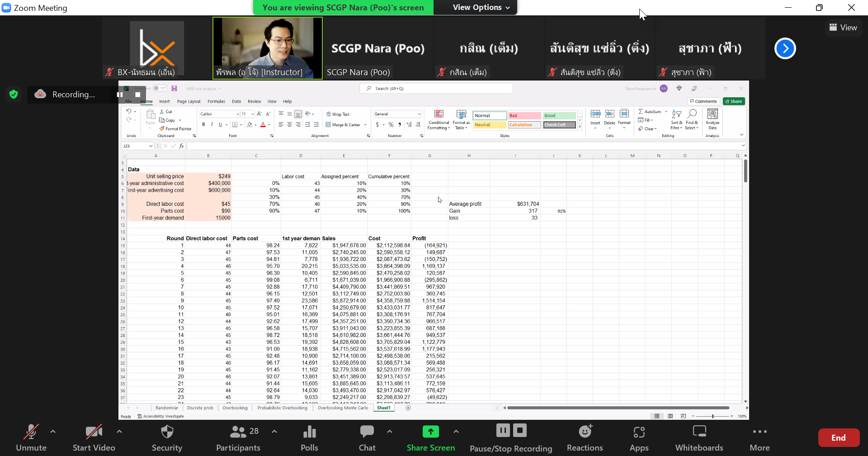Pause the recording in the meeting toolbar

point(503,430)
